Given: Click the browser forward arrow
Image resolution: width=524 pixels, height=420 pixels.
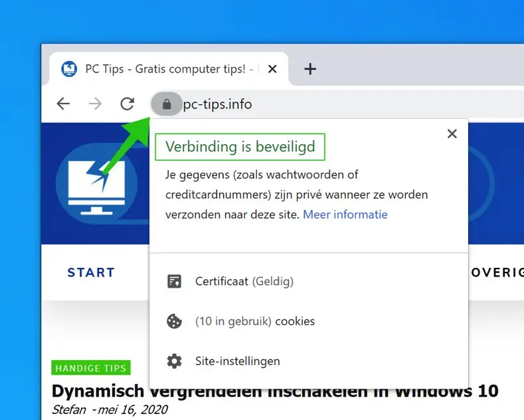Looking at the screenshot, I should 95,104.
